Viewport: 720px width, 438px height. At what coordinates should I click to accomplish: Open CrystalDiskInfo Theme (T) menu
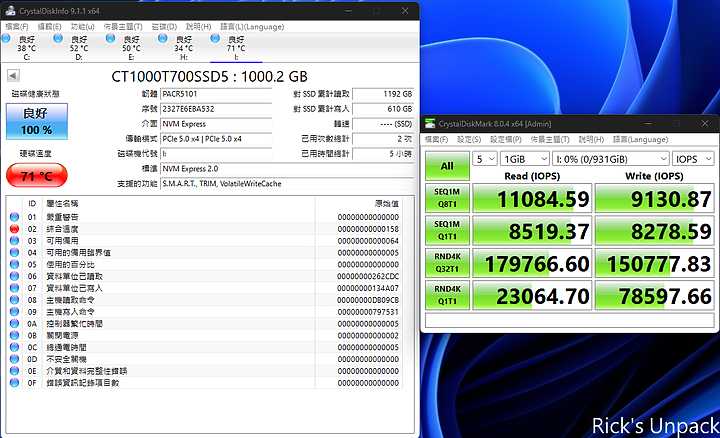(x=123, y=27)
